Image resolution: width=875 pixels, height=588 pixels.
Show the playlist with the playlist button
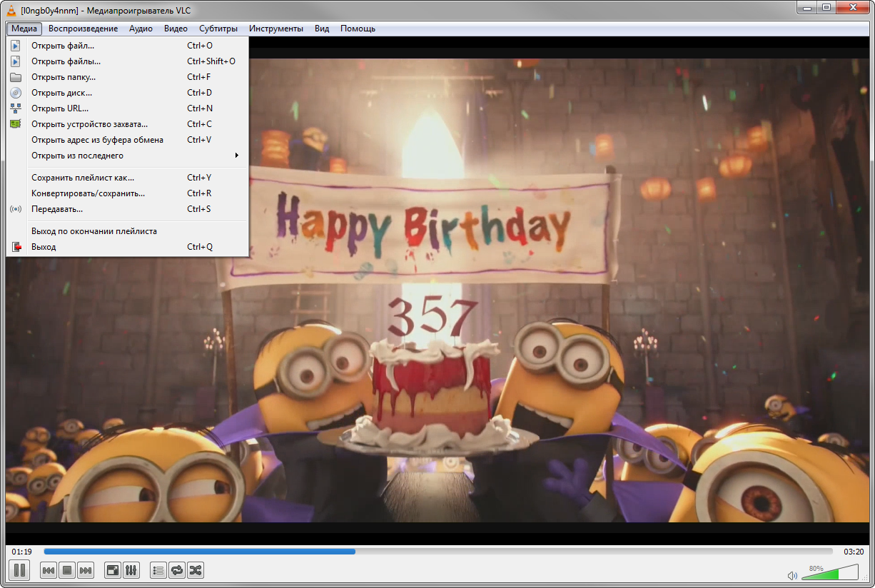tap(158, 570)
